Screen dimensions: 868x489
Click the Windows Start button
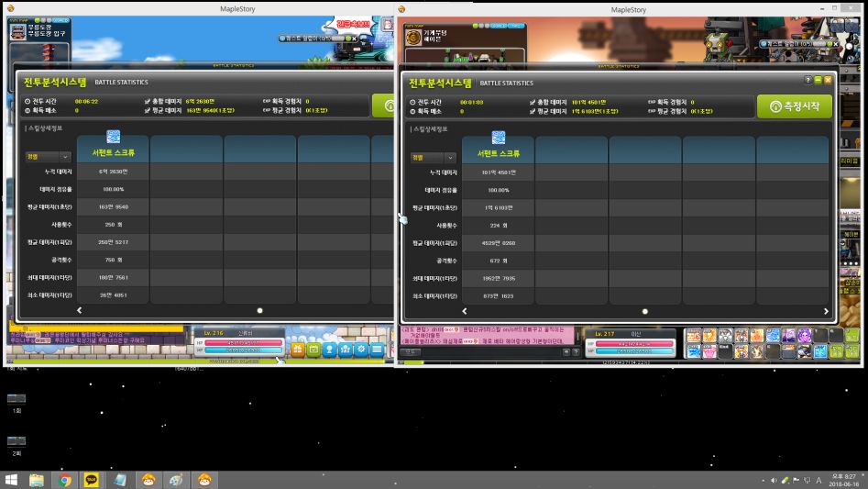pyautogui.click(x=12, y=479)
